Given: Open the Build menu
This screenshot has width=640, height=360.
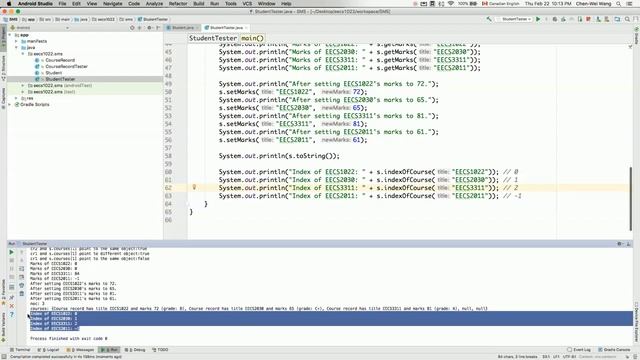Looking at the screenshot, I should point(199,4).
